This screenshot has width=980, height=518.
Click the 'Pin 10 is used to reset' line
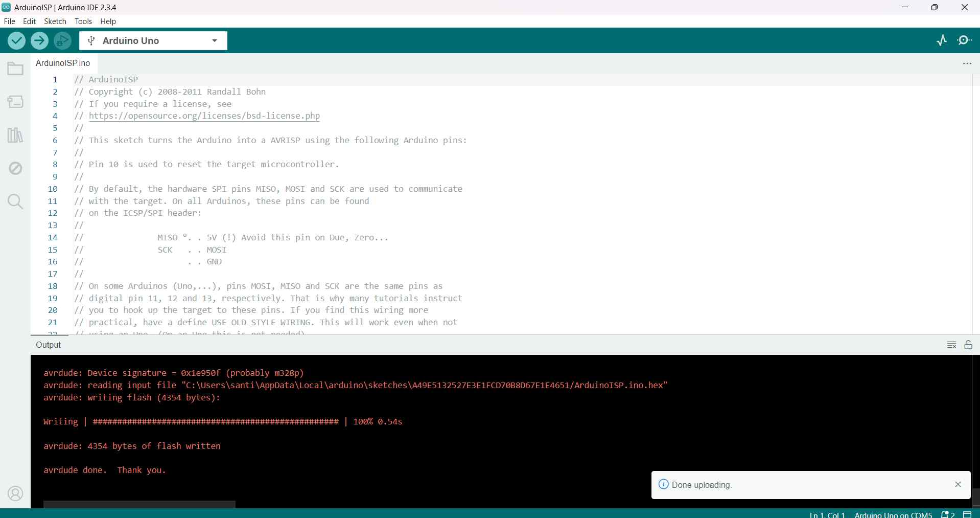click(207, 165)
